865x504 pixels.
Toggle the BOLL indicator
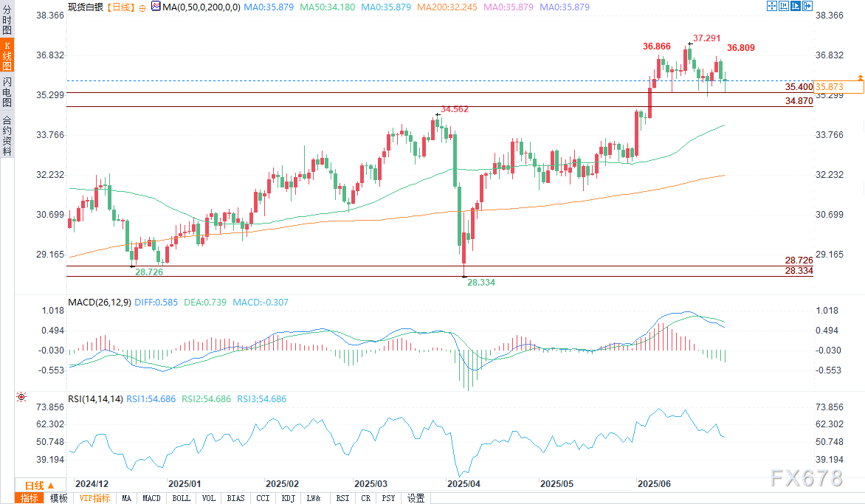click(x=181, y=498)
